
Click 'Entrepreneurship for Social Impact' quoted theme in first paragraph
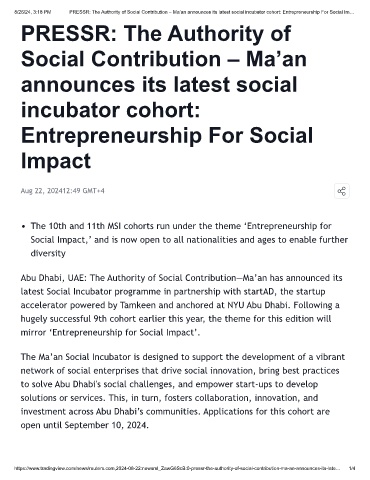(123, 333)
